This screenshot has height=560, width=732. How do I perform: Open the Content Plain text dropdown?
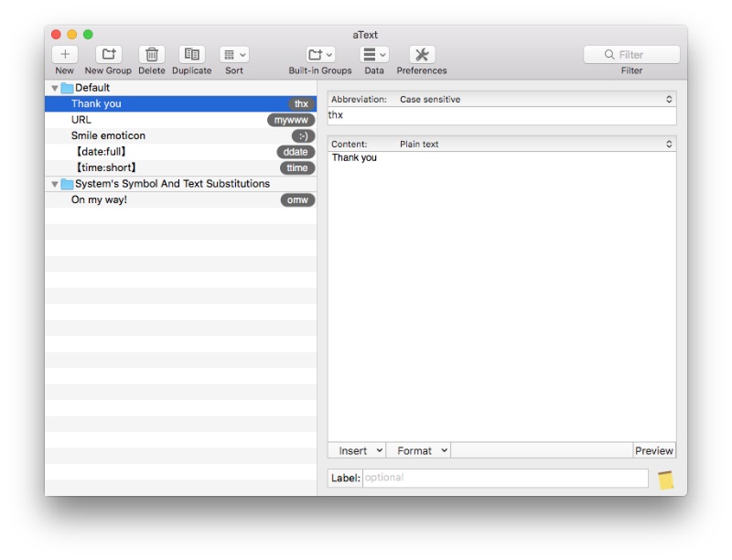click(x=669, y=144)
